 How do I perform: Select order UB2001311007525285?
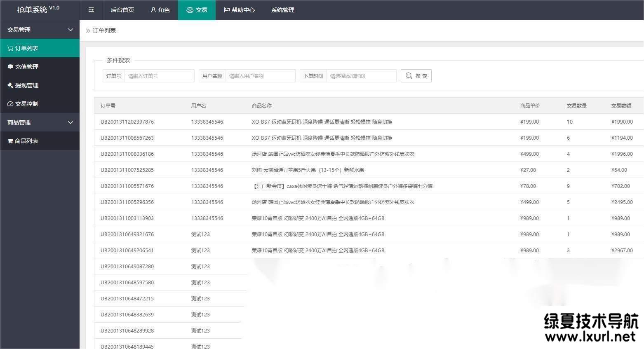click(127, 170)
